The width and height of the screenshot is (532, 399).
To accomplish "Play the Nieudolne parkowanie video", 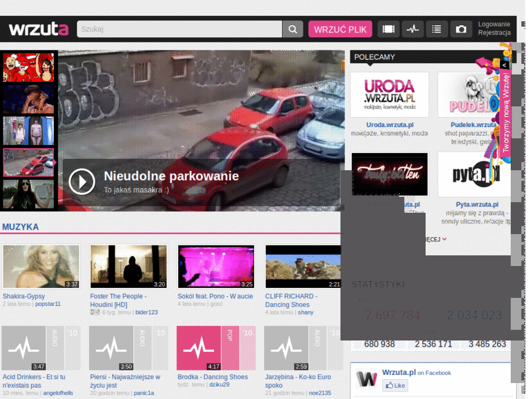I will (x=82, y=182).
